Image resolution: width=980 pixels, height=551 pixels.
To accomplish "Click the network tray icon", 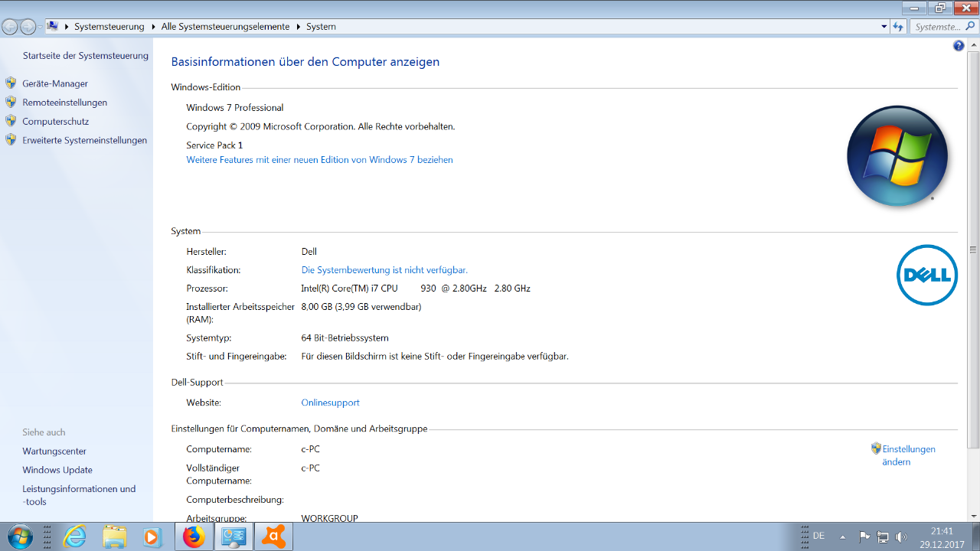I will tap(883, 536).
